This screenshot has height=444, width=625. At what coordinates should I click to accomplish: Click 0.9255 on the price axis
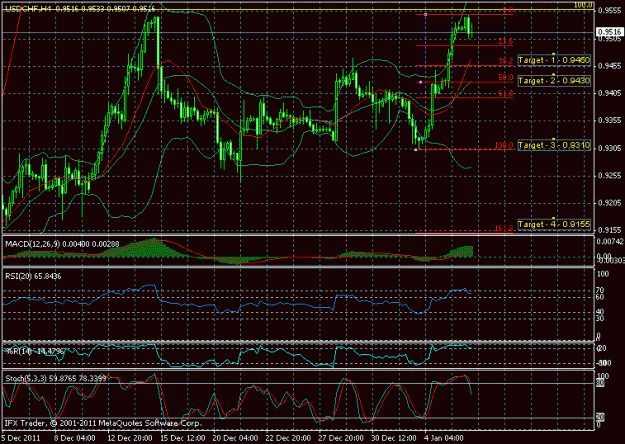[x=610, y=176]
